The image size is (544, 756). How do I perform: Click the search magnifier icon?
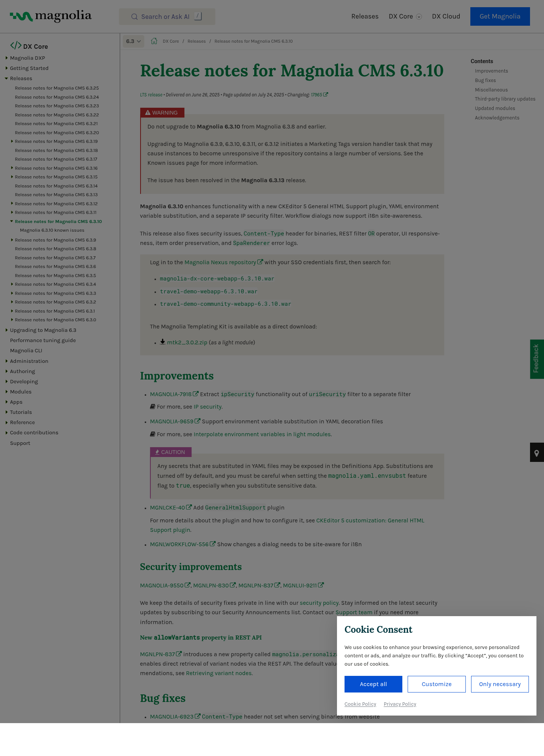(134, 17)
